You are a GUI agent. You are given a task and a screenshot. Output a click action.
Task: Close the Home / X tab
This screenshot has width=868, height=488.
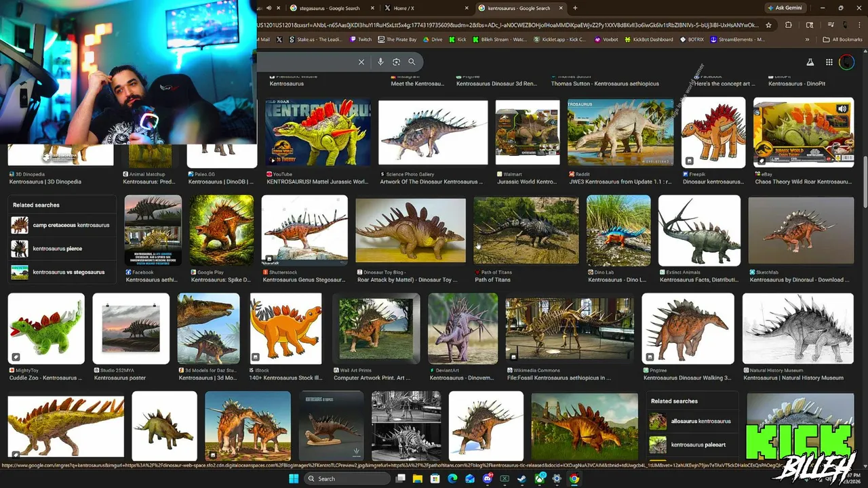click(466, 8)
